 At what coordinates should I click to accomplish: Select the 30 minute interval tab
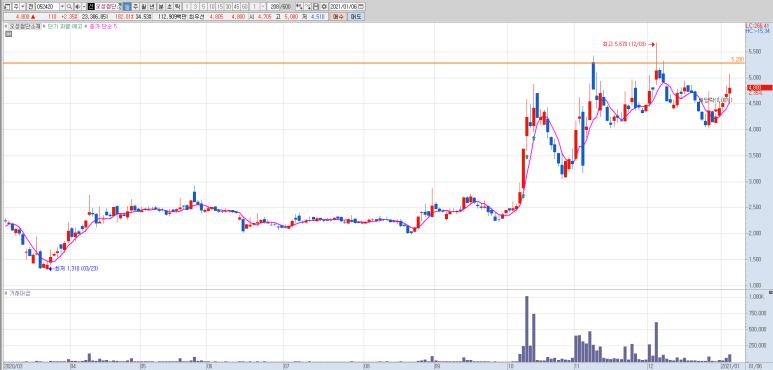pyautogui.click(x=229, y=6)
